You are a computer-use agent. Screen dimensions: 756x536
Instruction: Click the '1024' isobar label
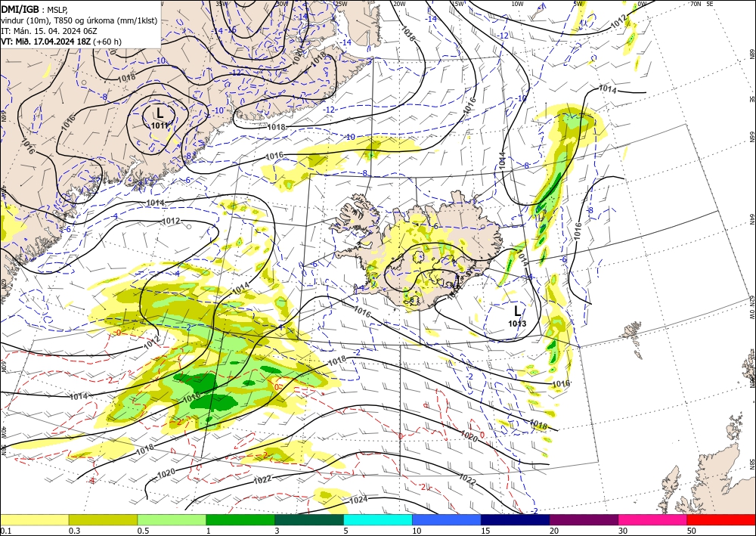[x=358, y=500]
